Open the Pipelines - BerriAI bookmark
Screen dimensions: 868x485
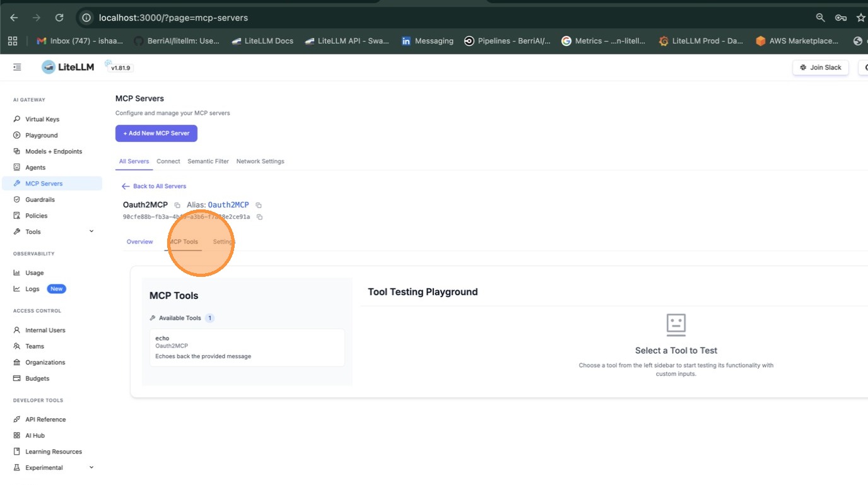point(507,41)
